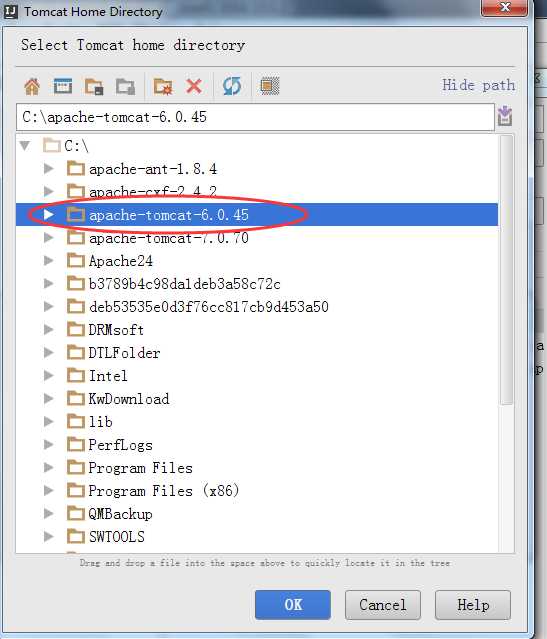Expand the KwDownload folder arrow
This screenshot has width=547, height=639.
point(49,398)
